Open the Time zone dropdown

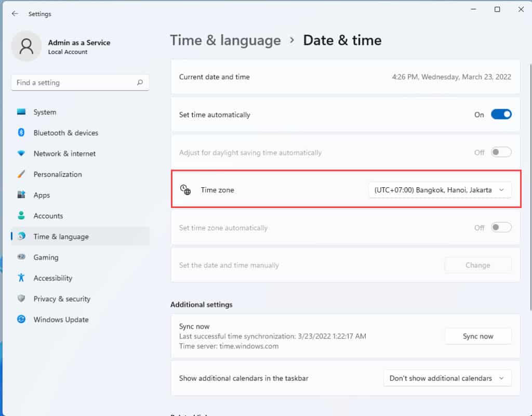coord(440,190)
